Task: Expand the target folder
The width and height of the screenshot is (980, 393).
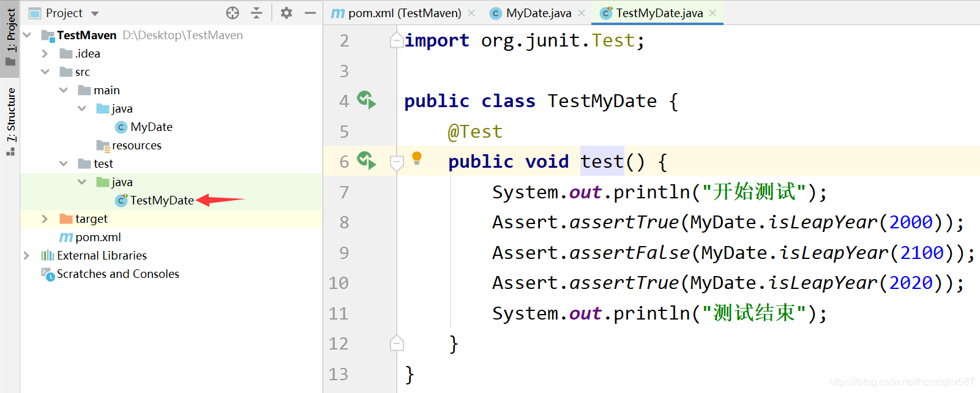Action: pyautogui.click(x=45, y=219)
